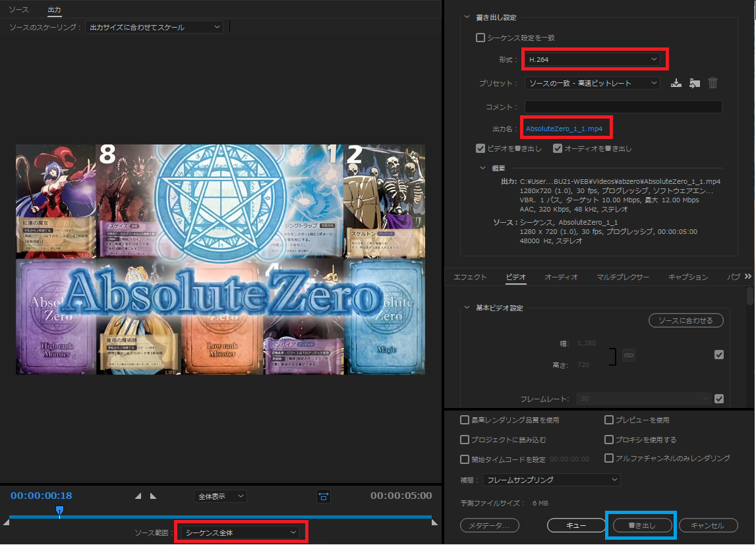Switch to the オーディオ tab
This screenshot has height=545, width=756.
[x=561, y=277]
